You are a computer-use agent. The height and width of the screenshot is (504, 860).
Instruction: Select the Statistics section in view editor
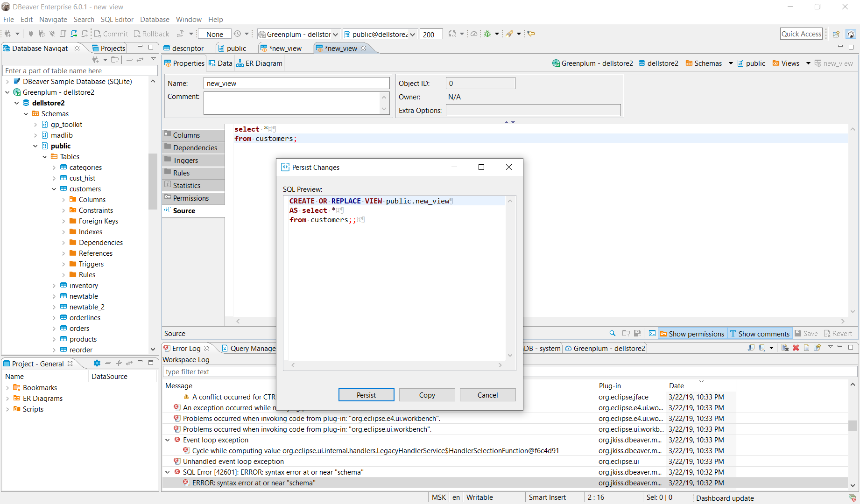193,185
